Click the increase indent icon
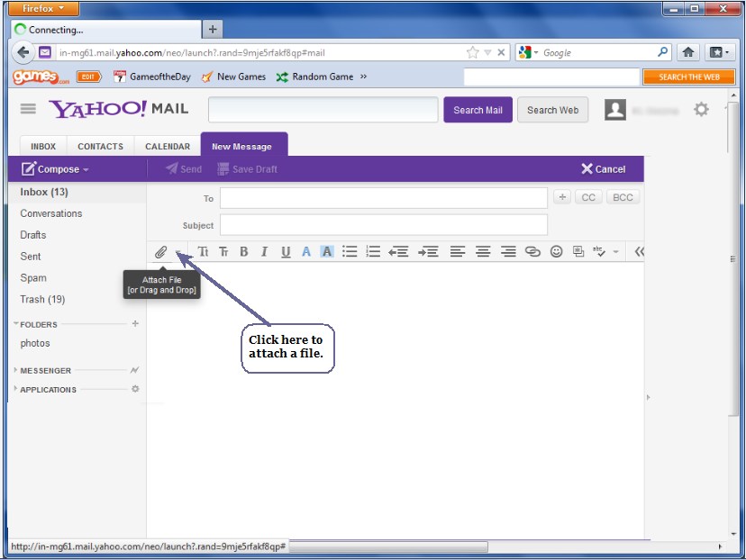 (x=427, y=251)
